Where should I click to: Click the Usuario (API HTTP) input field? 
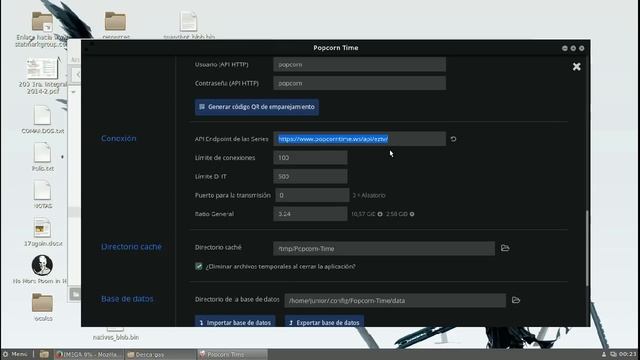(x=360, y=64)
